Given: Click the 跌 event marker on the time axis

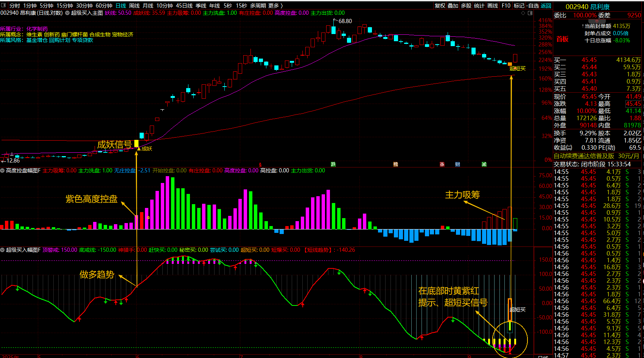Looking at the screenshot, I should (x=333, y=164).
